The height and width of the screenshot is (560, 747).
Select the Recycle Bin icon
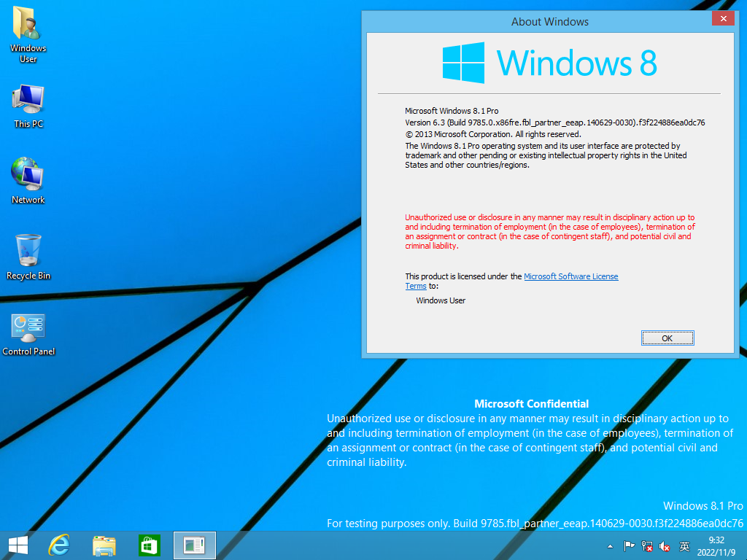pyautogui.click(x=28, y=257)
